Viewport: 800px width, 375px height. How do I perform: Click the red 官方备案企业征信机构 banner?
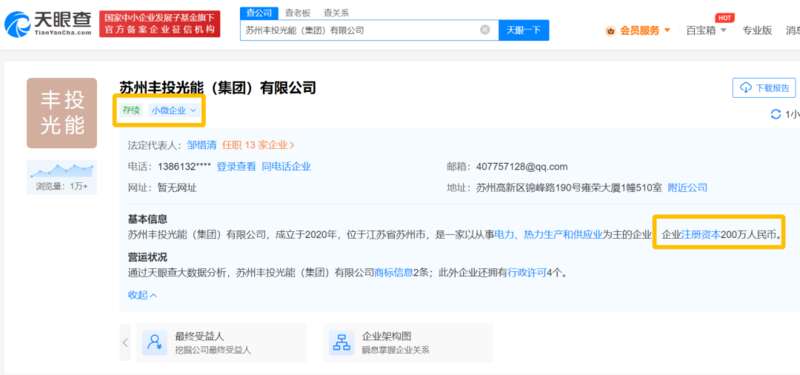pyautogui.click(x=160, y=24)
